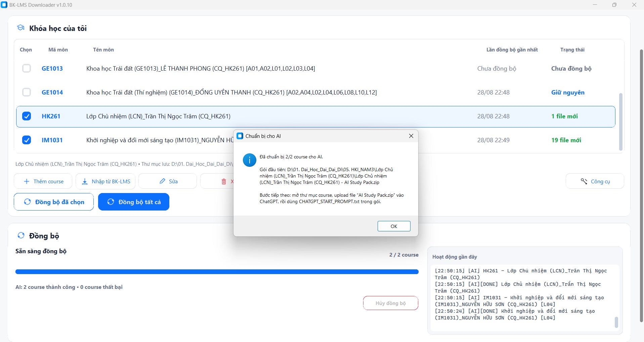Click Nhập từ BK-LMS button
The image size is (644, 342).
105,181
